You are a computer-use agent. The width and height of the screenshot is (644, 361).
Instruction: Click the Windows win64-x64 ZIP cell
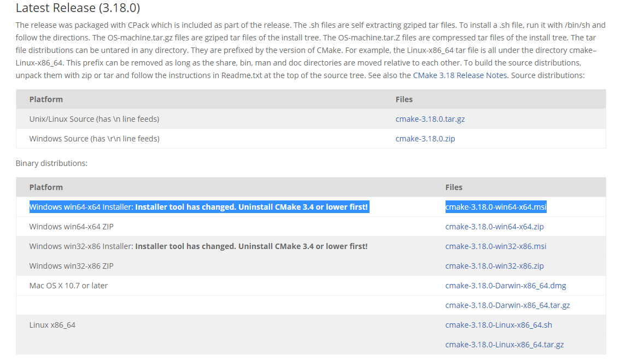tap(71, 227)
